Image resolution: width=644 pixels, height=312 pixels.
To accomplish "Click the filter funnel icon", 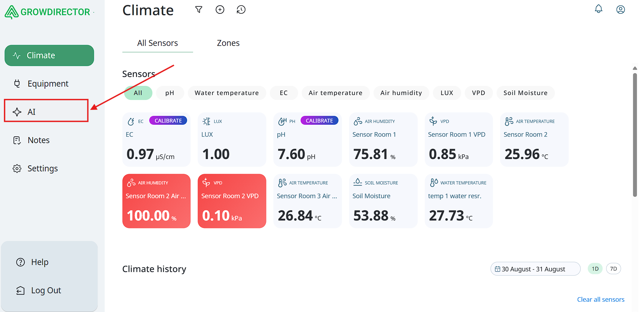I will point(199,10).
